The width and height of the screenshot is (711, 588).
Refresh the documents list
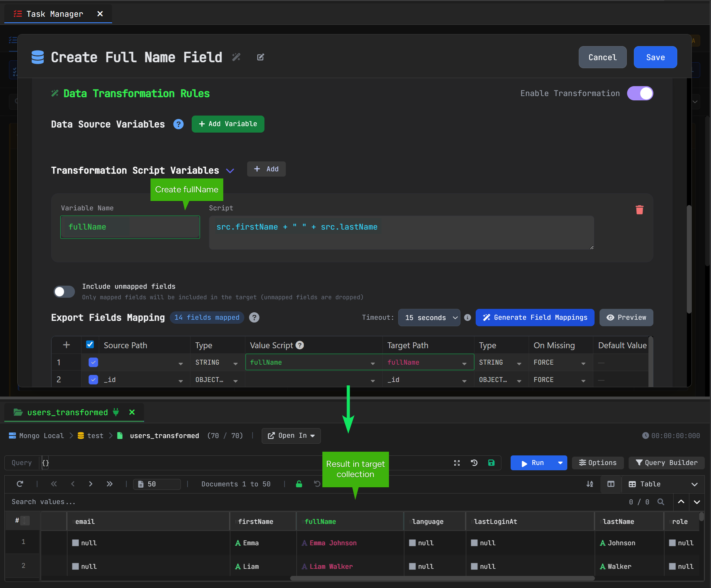click(x=20, y=484)
